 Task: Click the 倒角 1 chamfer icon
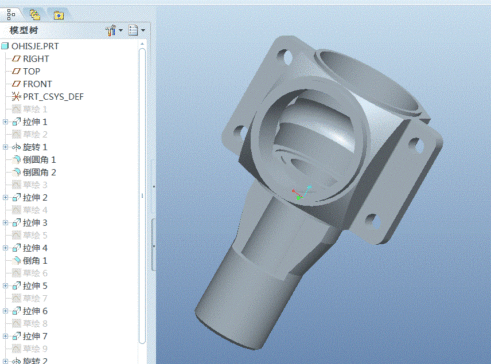pyautogui.click(x=16, y=261)
